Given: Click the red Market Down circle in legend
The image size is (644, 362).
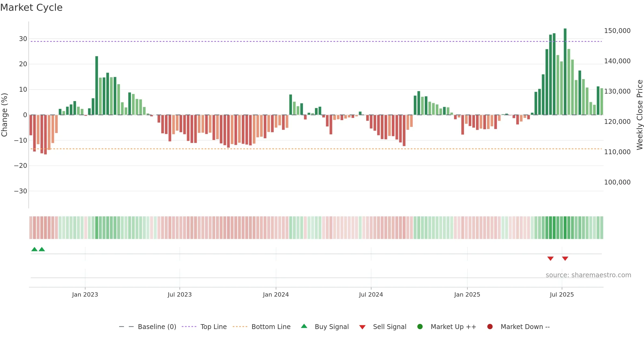Looking at the screenshot, I should point(490,327).
